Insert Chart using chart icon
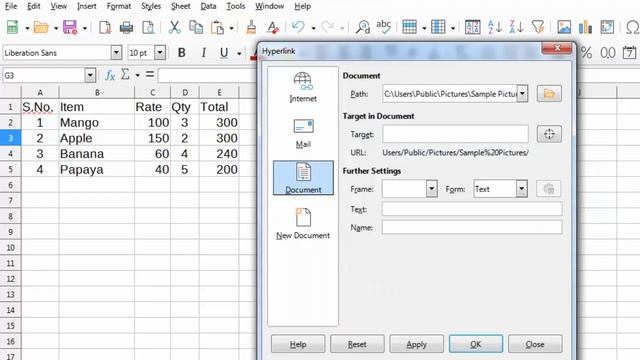This screenshot has width=640, height=360. [x=585, y=27]
